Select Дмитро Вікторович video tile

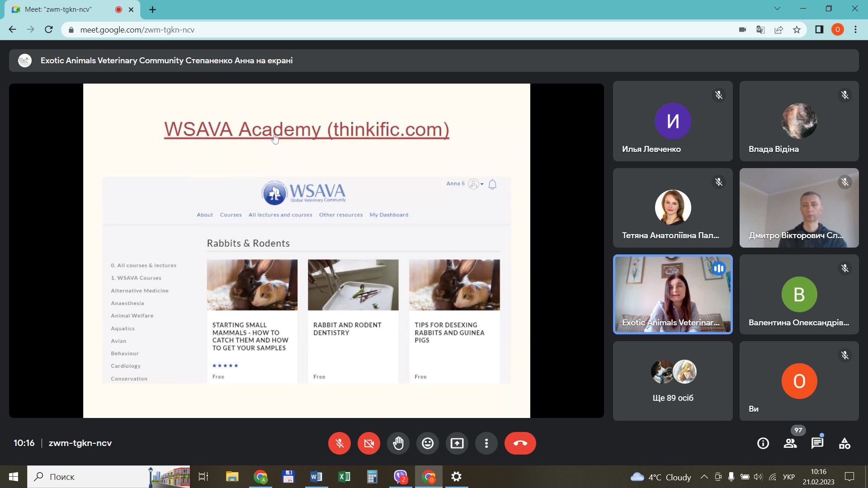(x=799, y=208)
